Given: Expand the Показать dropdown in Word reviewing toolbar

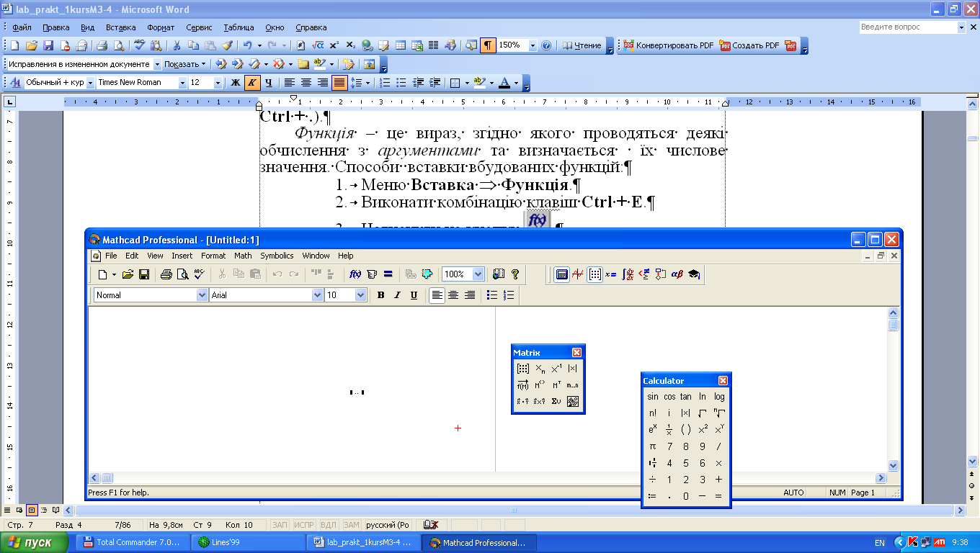Looking at the screenshot, I should pyautogui.click(x=184, y=64).
